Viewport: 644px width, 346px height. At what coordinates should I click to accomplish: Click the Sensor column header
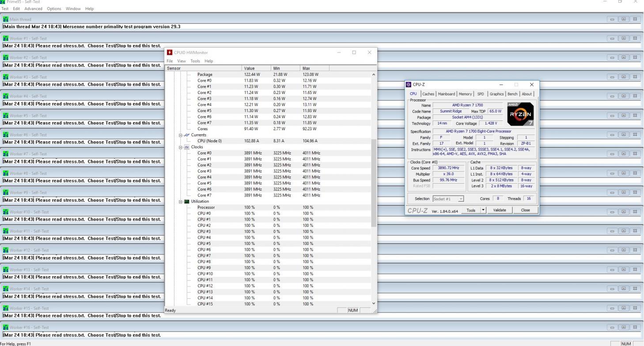tap(204, 68)
